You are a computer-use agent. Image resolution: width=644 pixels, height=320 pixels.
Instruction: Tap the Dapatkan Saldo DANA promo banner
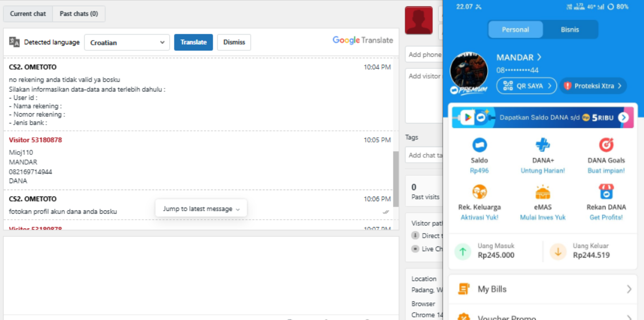[543, 117]
